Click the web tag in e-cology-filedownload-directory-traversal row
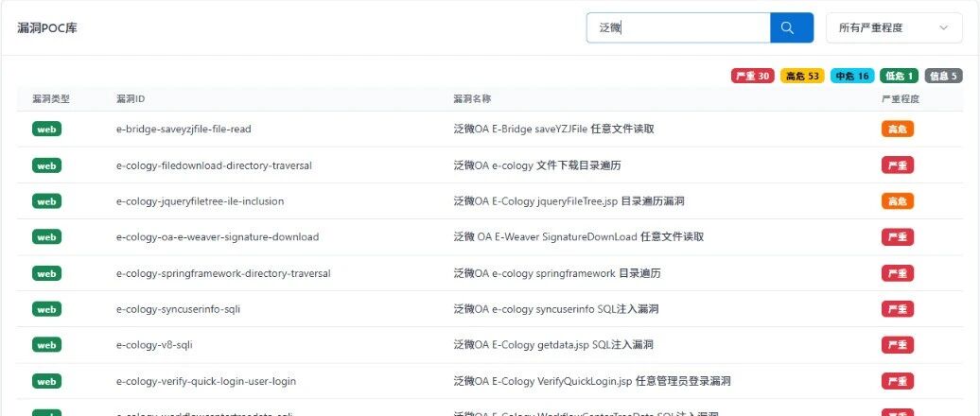Viewport: 980px width, 416px height. tap(47, 165)
